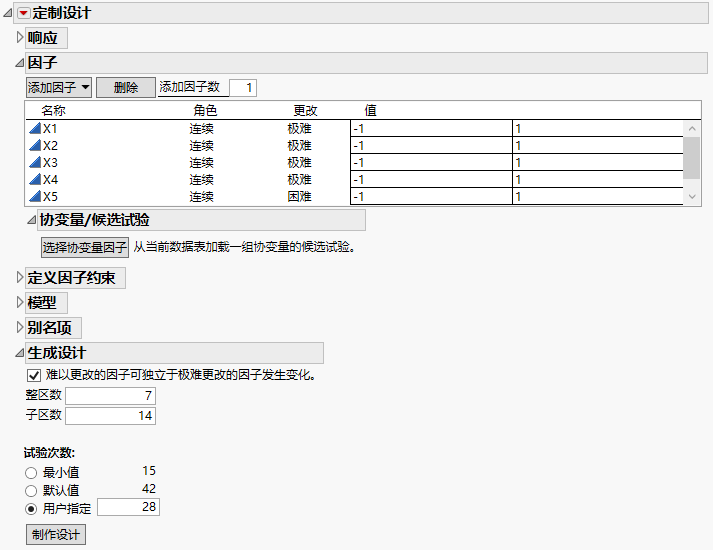Click the 值 column header
The height and width of the screenshot is (550, 713).
370,110
